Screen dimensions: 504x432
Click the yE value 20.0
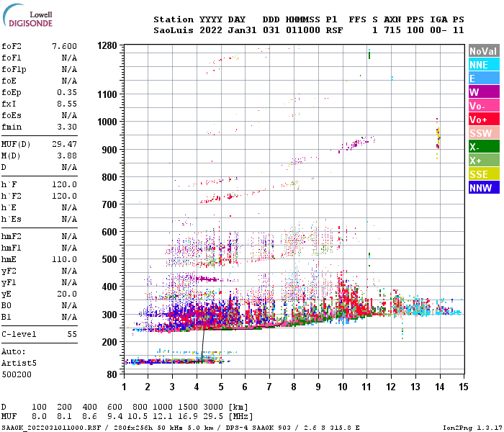(67, 294)
